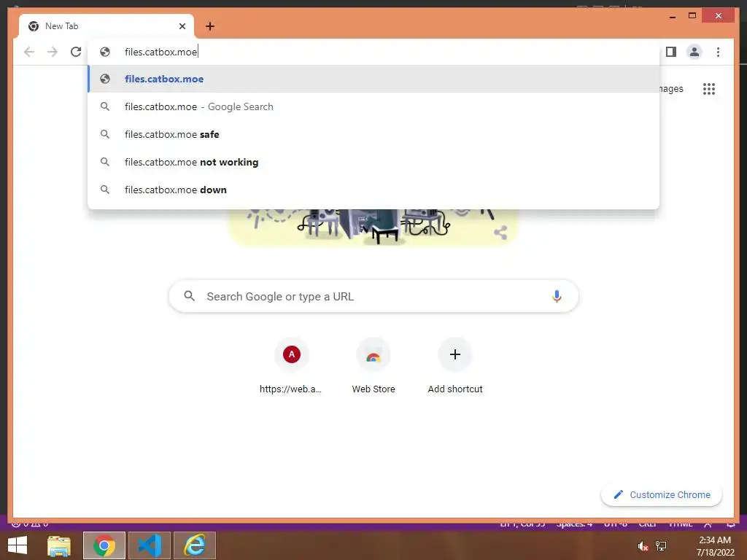Click the Add shortcut button

[455, 366]
